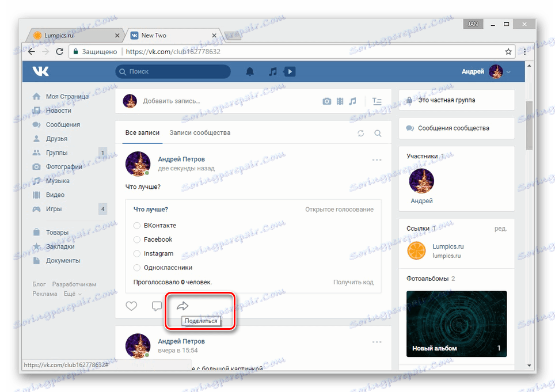Image resolution: width=555 pixels, height=392 pixels.
Task: Click Блог footer link
Action: point(39,284)
